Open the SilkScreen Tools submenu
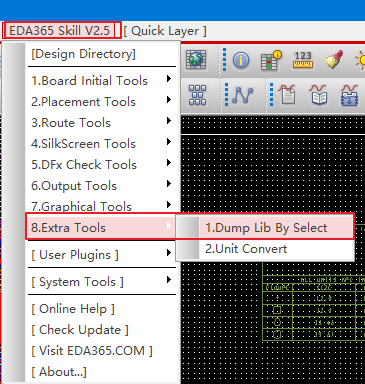 click(x=102, y=144)
